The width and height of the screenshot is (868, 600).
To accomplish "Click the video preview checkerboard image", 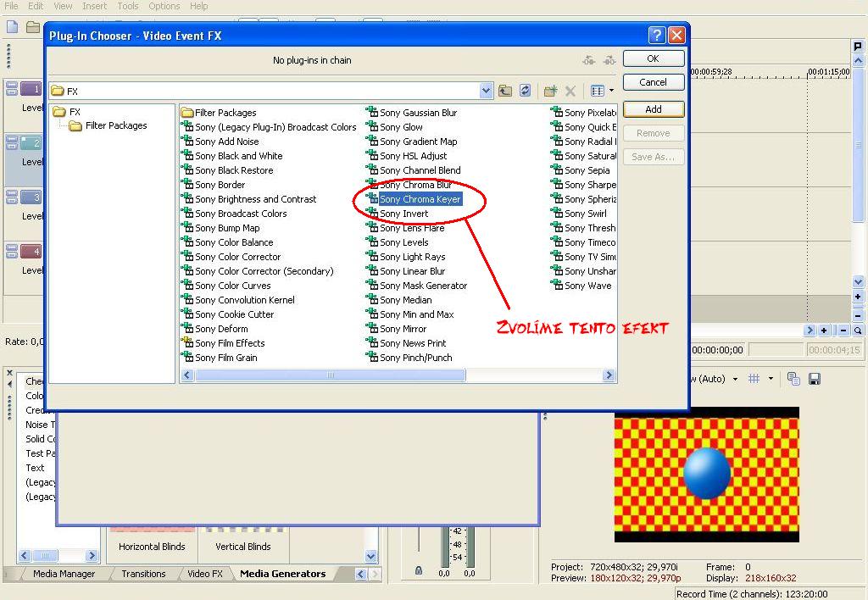I will coord(707,475).
